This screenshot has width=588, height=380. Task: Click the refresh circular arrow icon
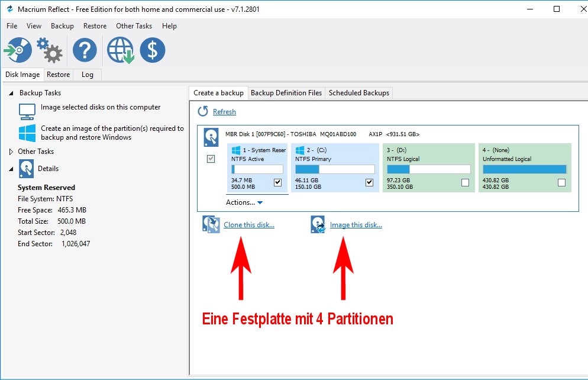pyautogui.click(x=203, y=111)
